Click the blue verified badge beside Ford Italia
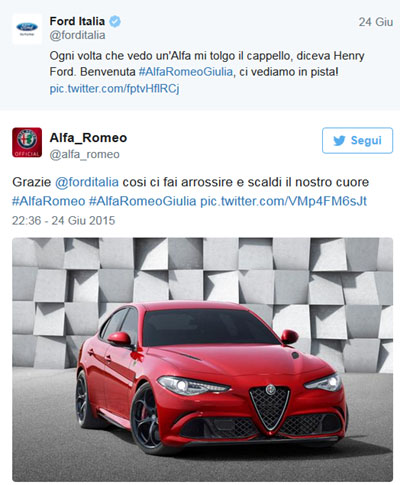The width and height of the screenshot is (400, 485). 115,22
